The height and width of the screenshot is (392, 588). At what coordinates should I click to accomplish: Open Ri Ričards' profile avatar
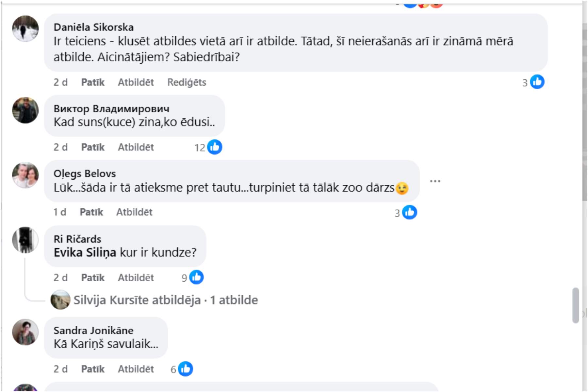[25, 240]
